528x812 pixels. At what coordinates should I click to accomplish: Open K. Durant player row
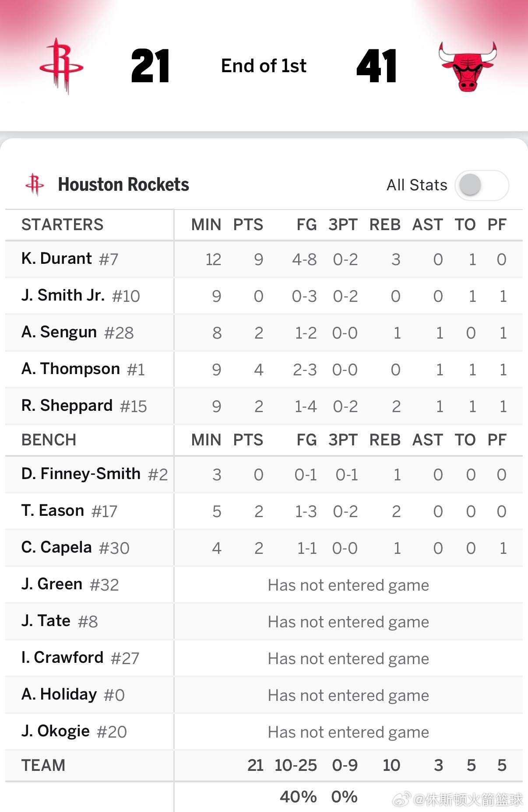coord(264,259)
